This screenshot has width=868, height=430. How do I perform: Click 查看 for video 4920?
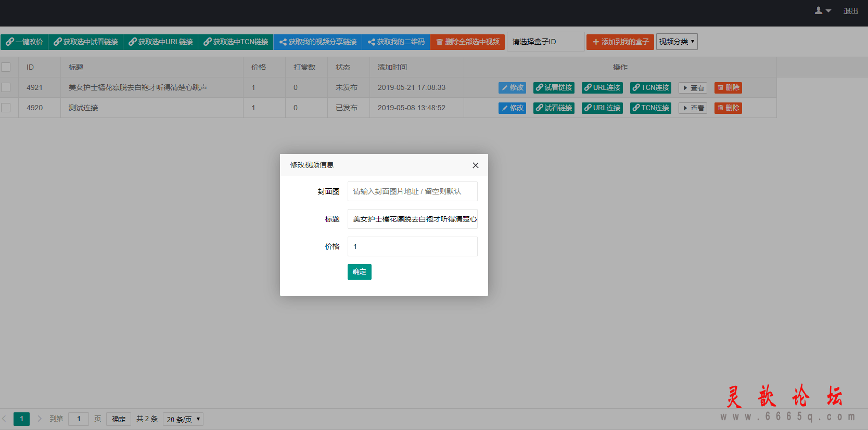693,108
